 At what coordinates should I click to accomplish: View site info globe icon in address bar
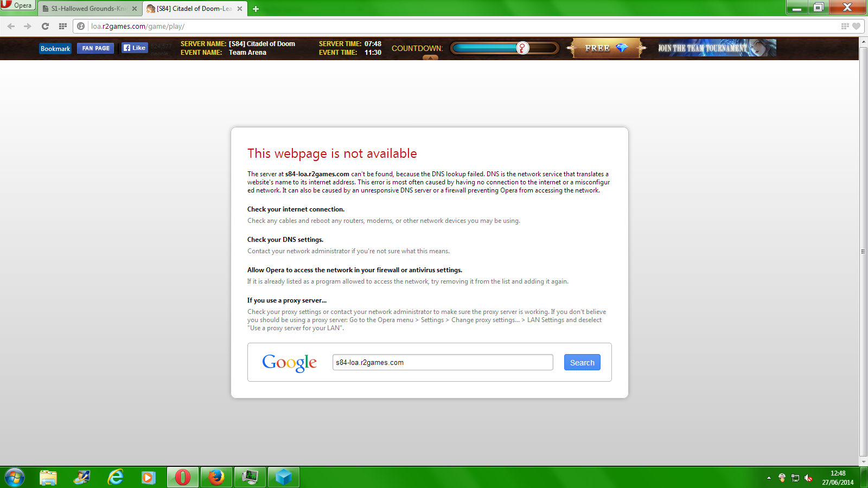[81, 26]
